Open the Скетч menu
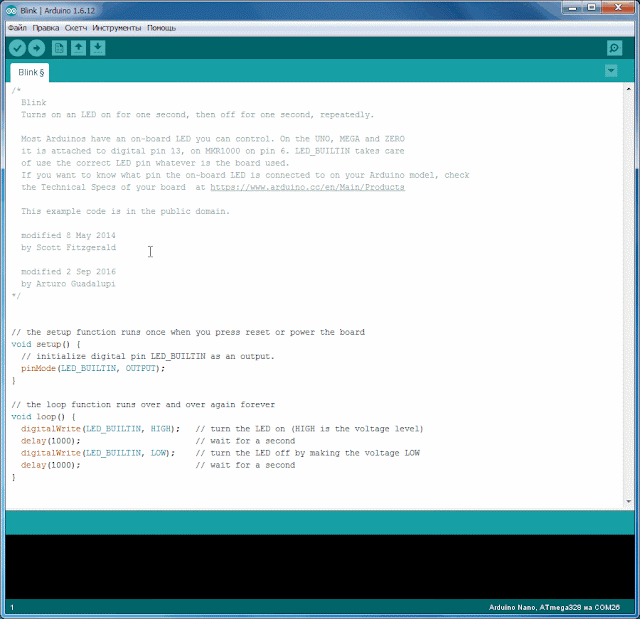The image size is (640, 619). pos(76,28)
